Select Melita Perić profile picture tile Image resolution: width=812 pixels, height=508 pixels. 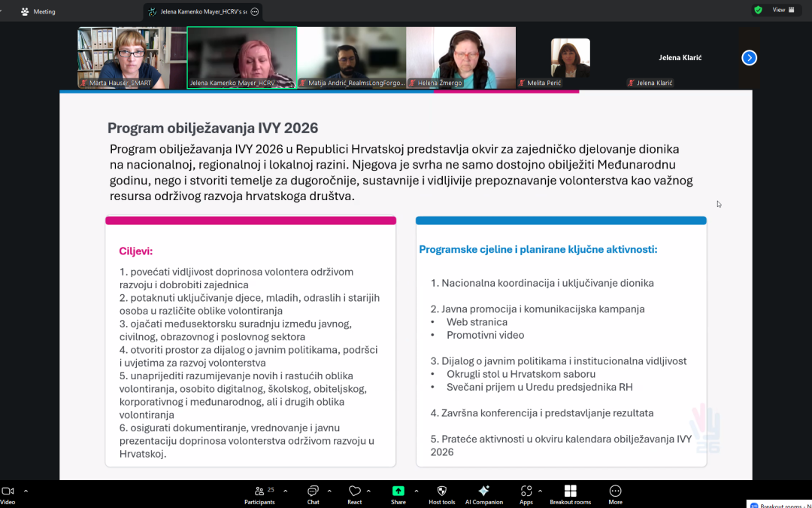coord(571,57)
